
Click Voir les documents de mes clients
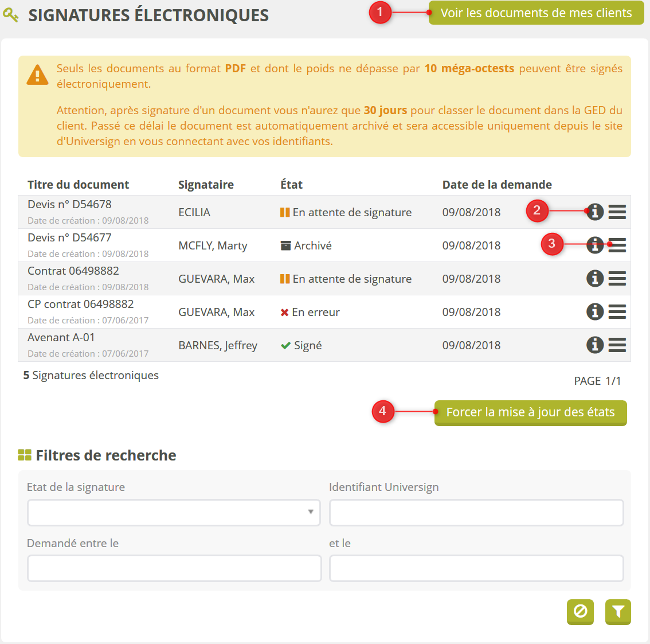click(536, 13)
